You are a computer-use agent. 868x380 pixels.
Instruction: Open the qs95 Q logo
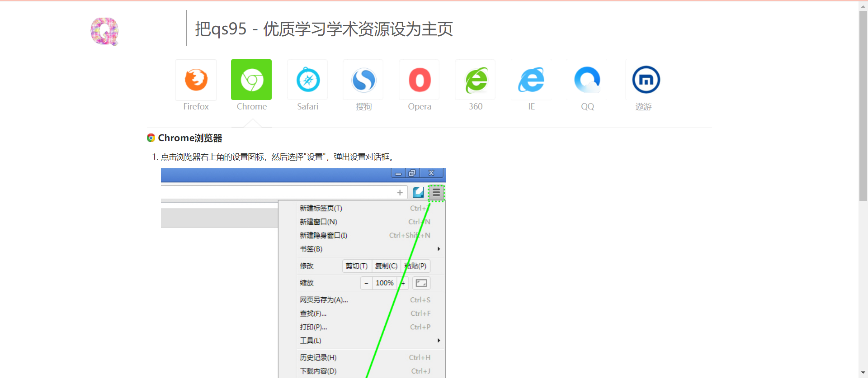[x=104, y=31]
